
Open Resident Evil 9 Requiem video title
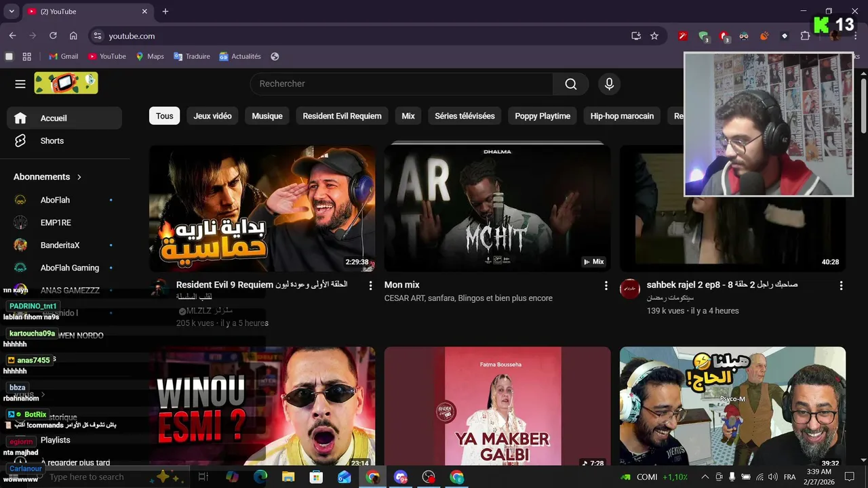(x=262, y=290)
